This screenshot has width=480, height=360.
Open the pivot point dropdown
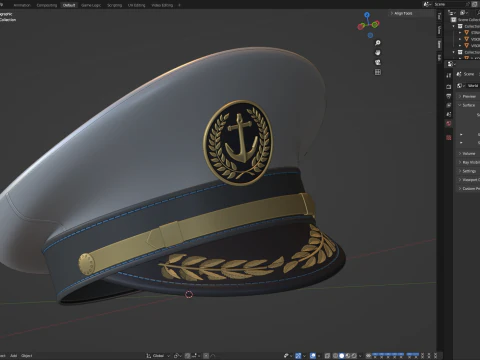pos(178,356)
